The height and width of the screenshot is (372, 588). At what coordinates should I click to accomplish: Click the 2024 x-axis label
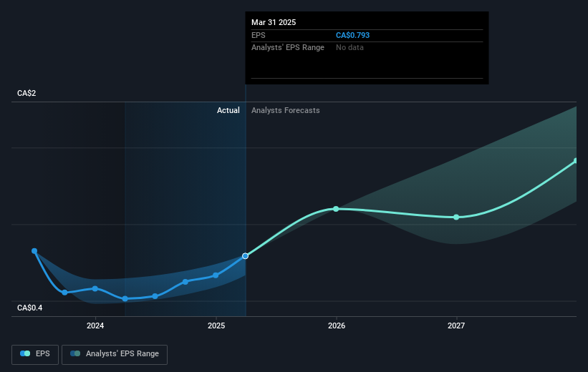[95, 325]
